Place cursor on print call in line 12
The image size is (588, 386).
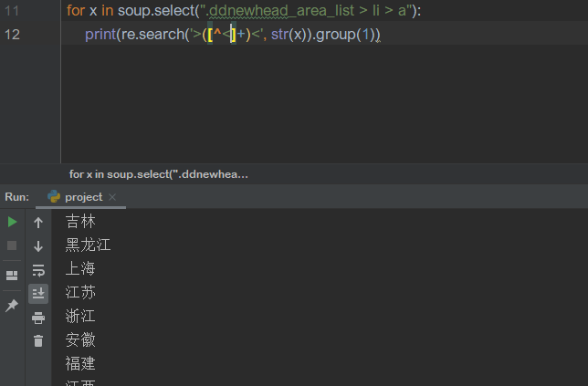(x=100, y=35)
